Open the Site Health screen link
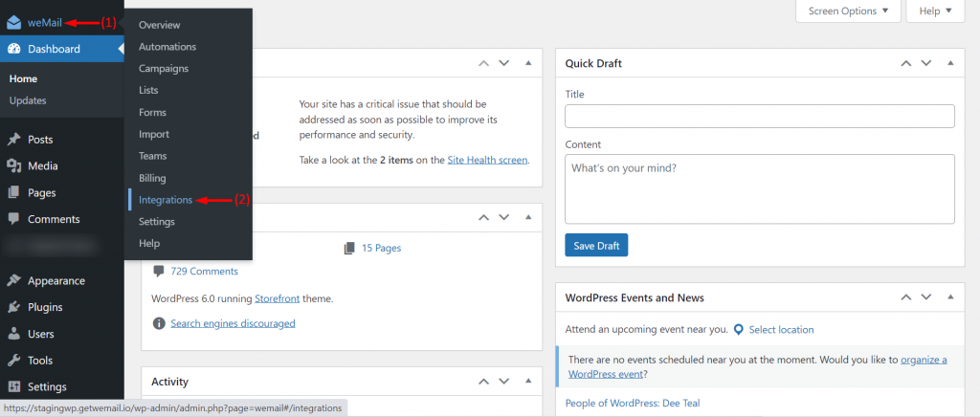 click(488, 160)
